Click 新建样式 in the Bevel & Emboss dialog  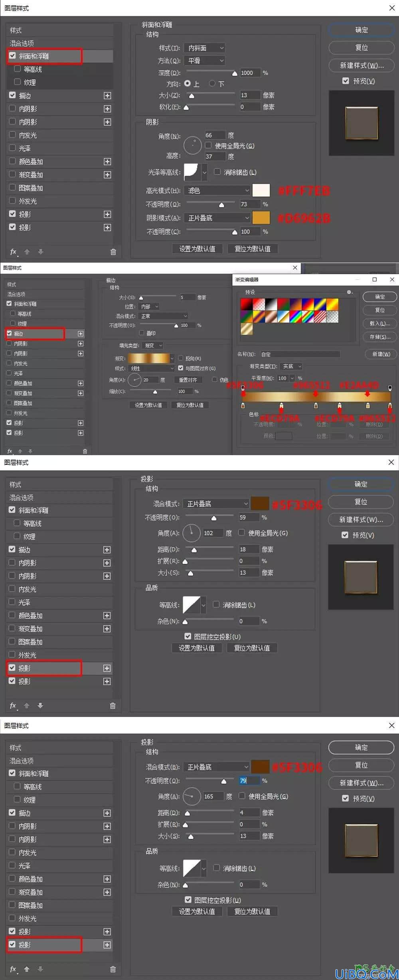tap(361, 65)
